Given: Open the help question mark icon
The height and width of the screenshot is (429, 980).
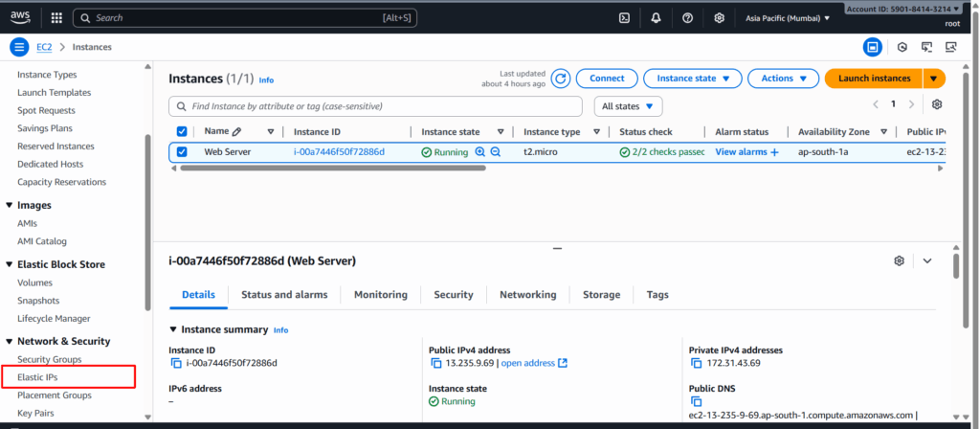Looking at the screenshot, I should 687,18.
